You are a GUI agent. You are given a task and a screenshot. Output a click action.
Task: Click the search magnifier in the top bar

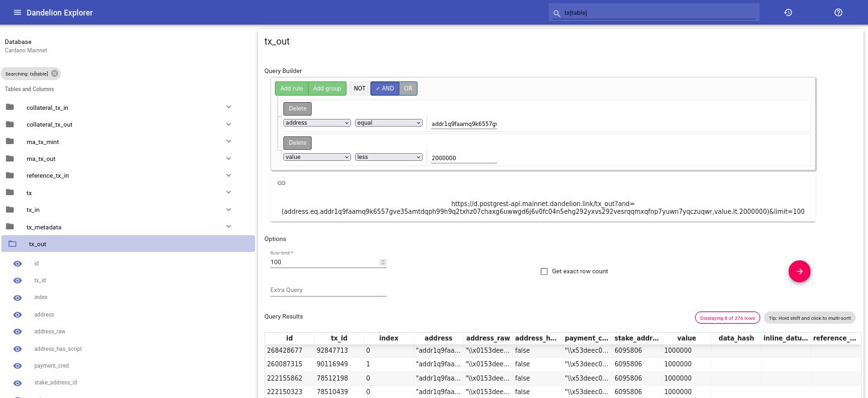(x=557, y=13)
